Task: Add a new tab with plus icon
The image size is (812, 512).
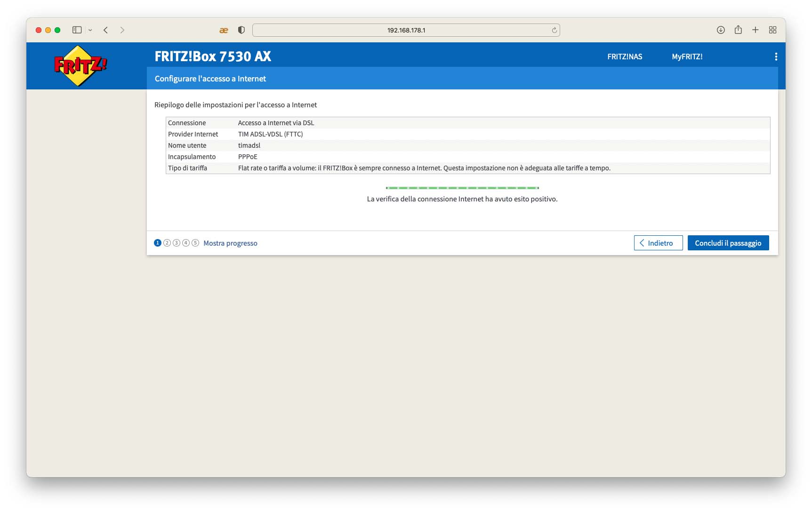Action: 756,30
